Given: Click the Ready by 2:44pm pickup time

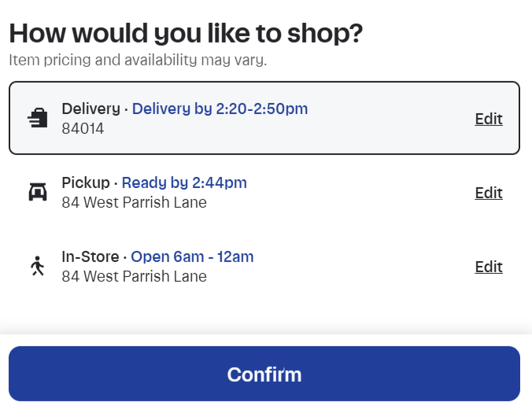Looking at the screenshot, I should tap(184, 183).
